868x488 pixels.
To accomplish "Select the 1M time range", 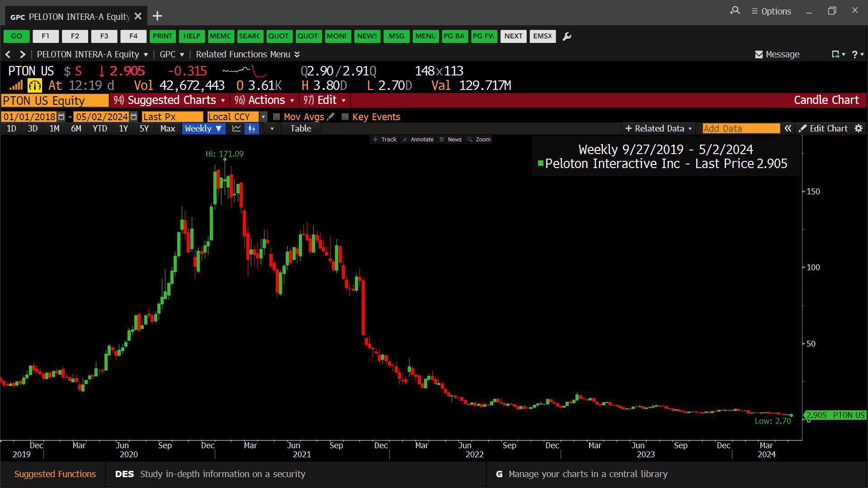I will coord(54,129).
